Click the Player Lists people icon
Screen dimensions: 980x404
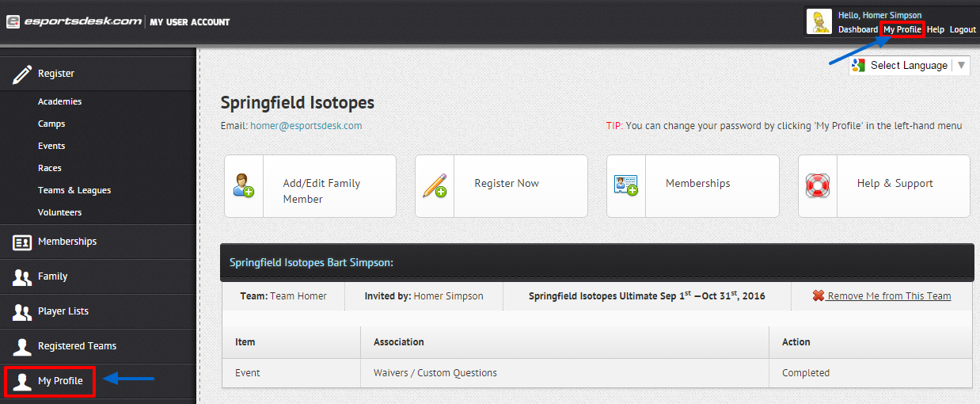coord(22,312)
